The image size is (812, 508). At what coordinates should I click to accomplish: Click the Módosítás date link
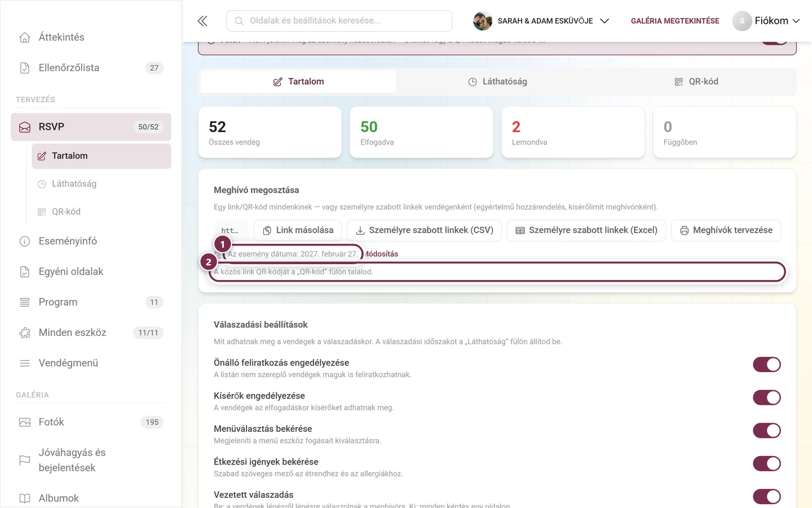[382, 254]
